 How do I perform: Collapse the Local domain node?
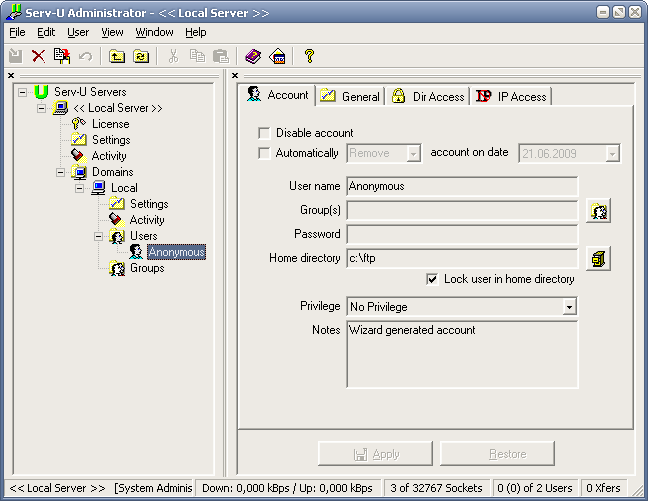click(79, 188)
